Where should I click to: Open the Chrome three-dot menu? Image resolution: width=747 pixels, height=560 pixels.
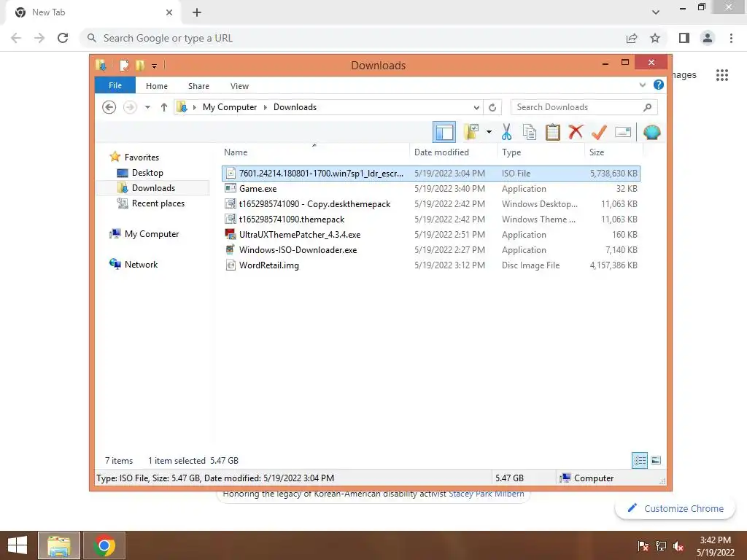click(731, 38)
